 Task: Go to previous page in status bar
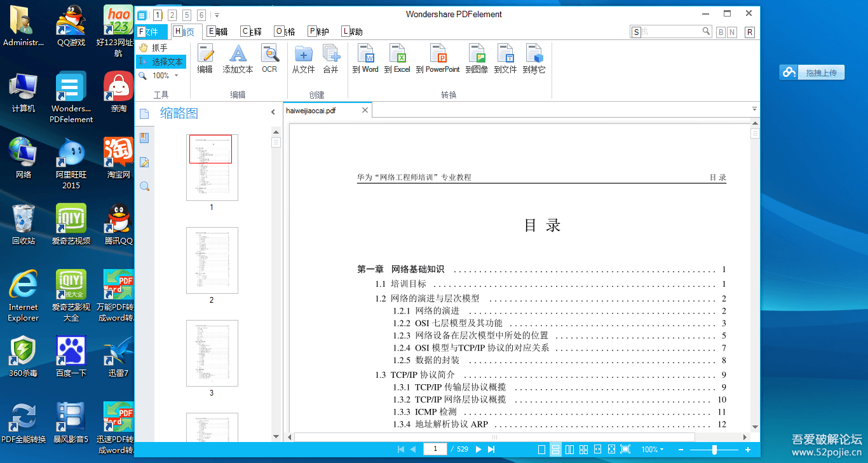[413, 449]
